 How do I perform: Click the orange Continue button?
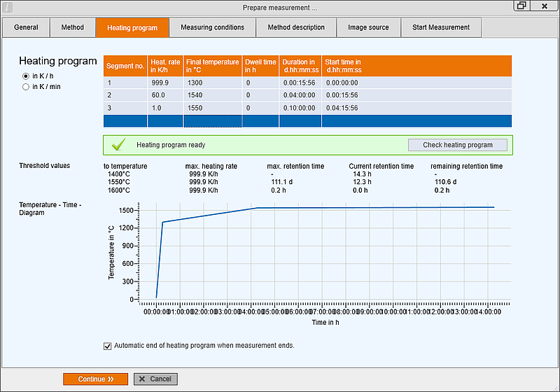pos(95,379)
